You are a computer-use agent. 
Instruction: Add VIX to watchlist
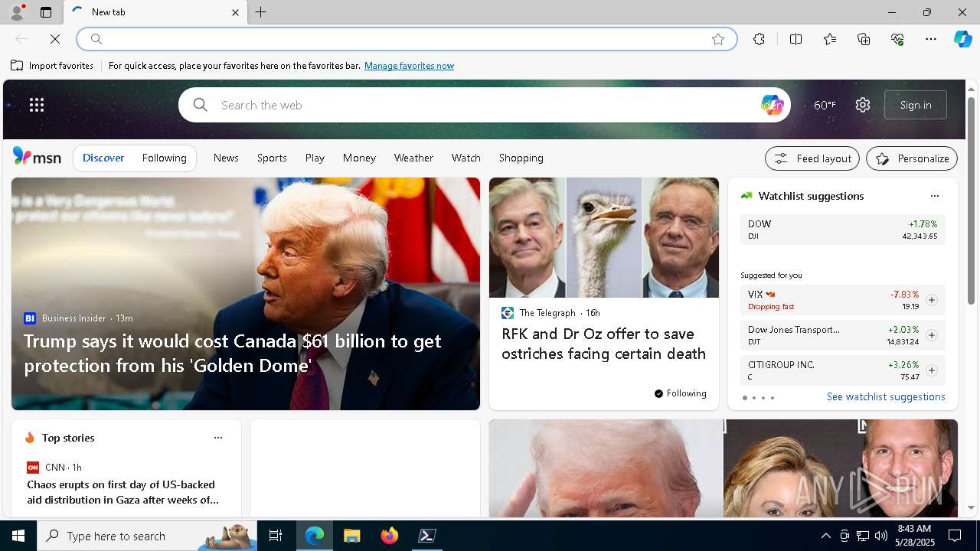click(931, 300)
